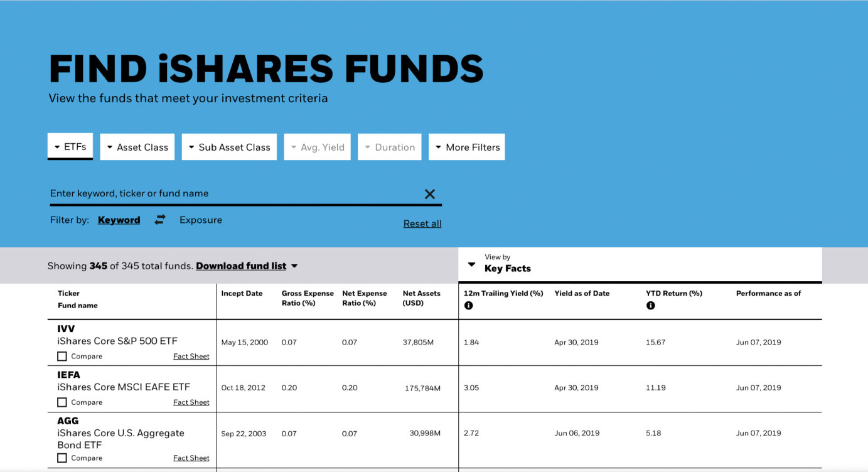Expand the More Filters dropdown
This screenshot has width=868, height=472.
point(466,147)
